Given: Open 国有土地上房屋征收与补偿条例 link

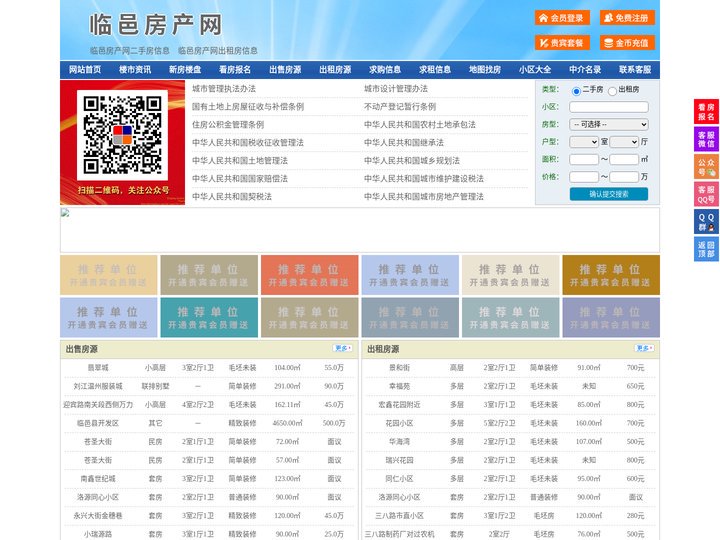Looking at the screenshot, I should coord(248,107).
